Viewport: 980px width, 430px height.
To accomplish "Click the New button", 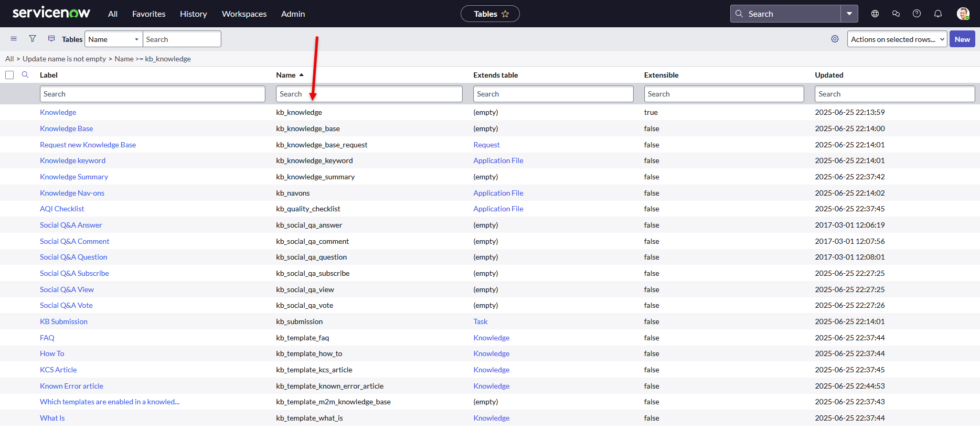I will click(962, 39).
